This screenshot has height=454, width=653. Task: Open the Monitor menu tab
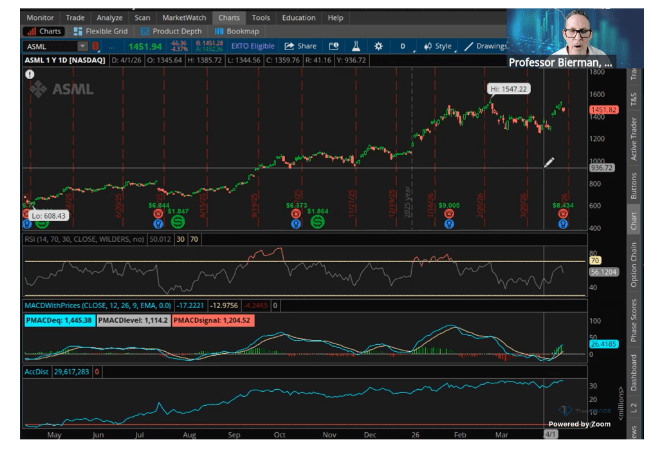click(x=40, y=18)
